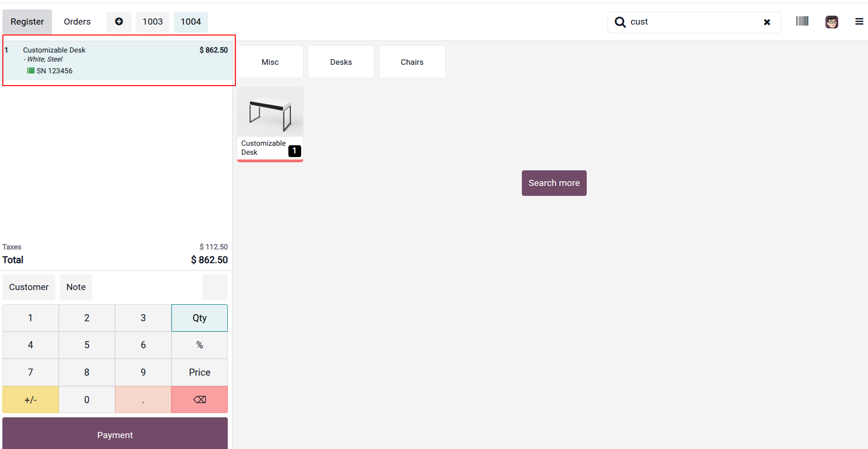
Task: Tap numpad key 8
Action: click(x=87, y=372)
